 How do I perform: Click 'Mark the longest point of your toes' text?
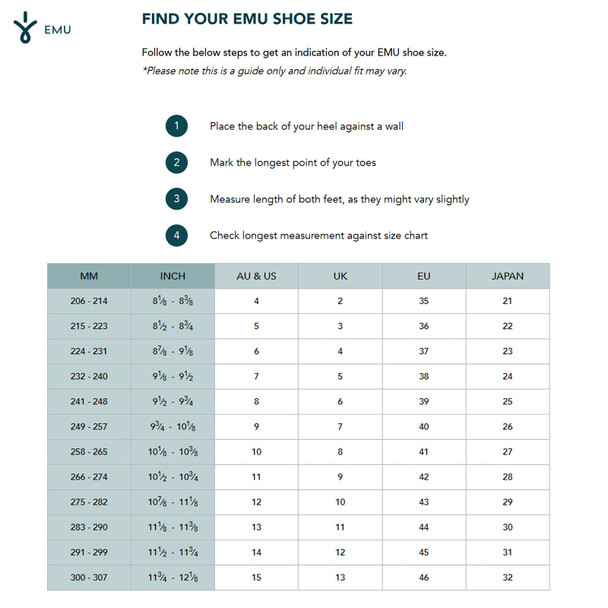[292, 163]
